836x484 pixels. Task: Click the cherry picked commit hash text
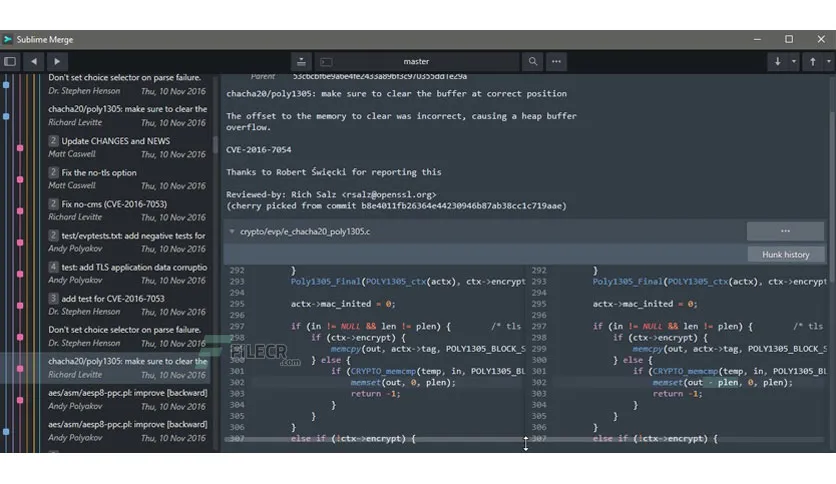click(x=461, y=206)
